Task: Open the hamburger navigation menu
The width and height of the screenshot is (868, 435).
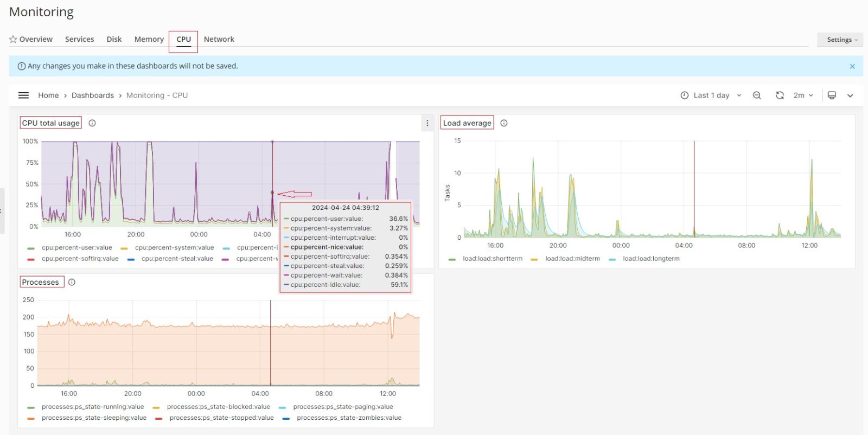Action: click(x=23, y=95)
